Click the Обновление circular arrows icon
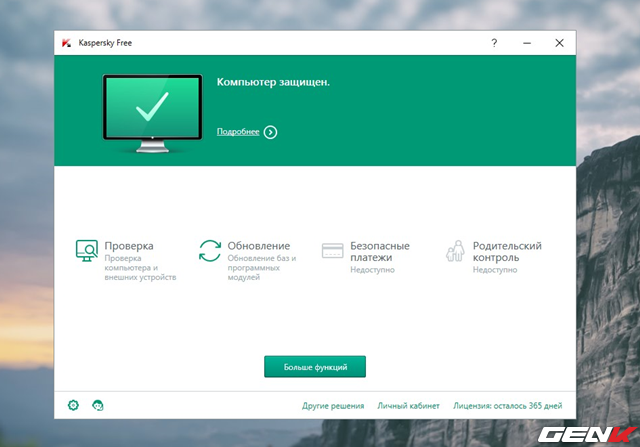This screenshot has width=640, height=447. 210,250
